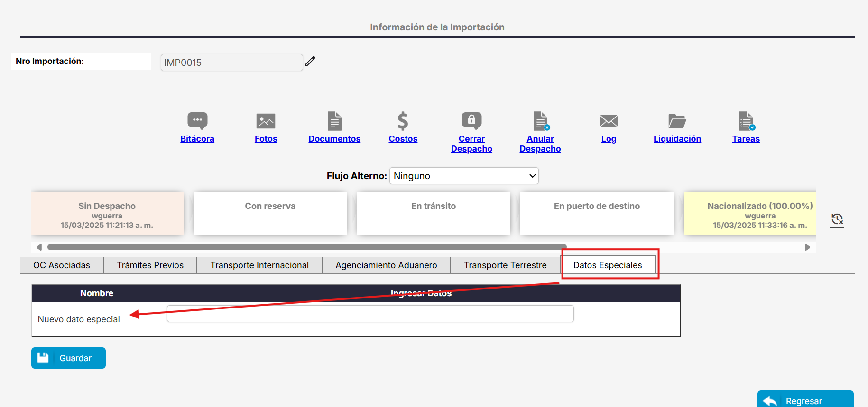The image size is (868, 407).
Task: Switch to the OC Asociadas tab
Action: click(62, 265)
